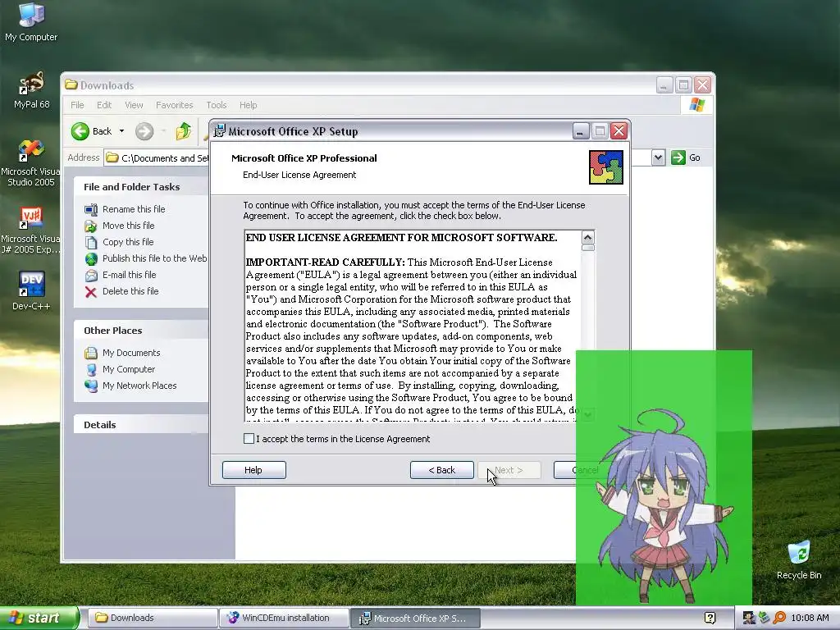The height and width of the screenshot is (630, 840).
Task: Click the Copy this file link
Action: 128,242
